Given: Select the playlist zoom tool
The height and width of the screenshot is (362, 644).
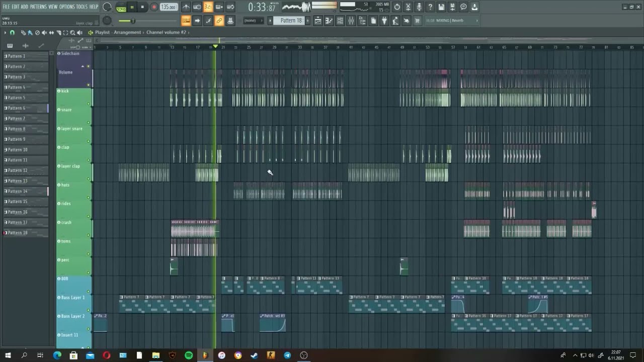Looking at the screenshot, I should pyautogui.click(x=72, y=33).
